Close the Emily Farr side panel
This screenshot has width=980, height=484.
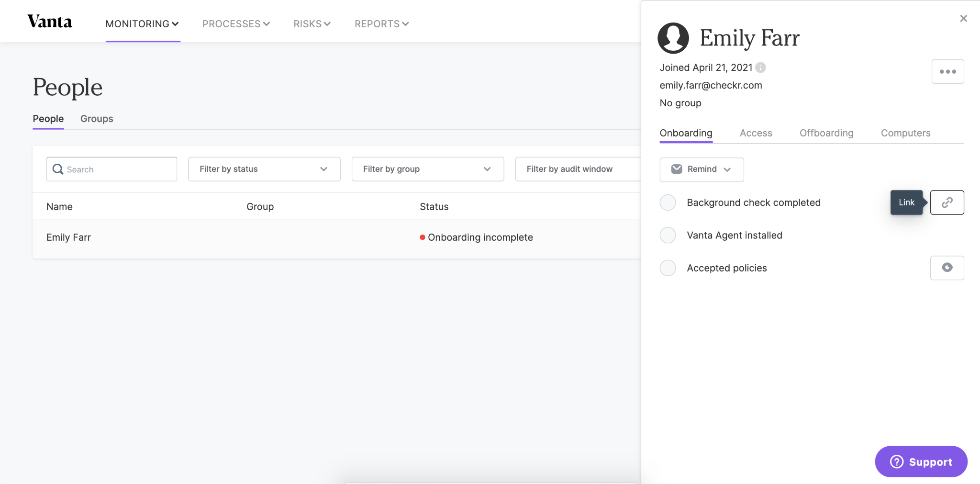coord(963,19)
